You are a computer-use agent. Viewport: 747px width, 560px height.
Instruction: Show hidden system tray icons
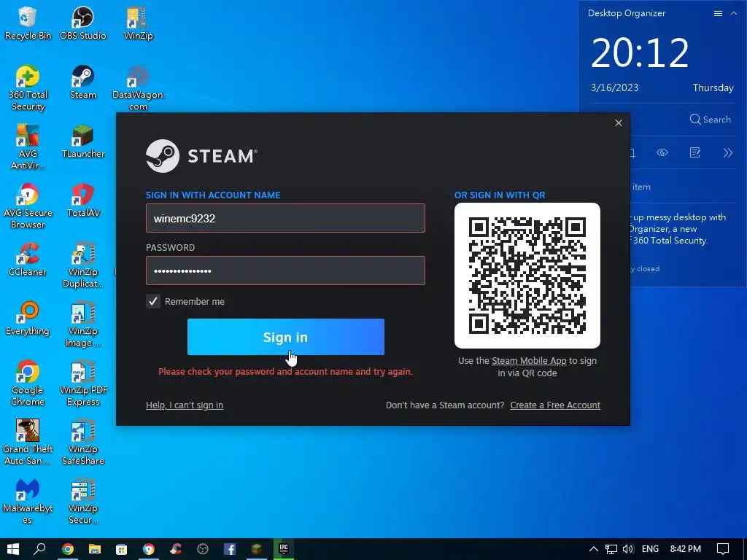pos(594,549)
